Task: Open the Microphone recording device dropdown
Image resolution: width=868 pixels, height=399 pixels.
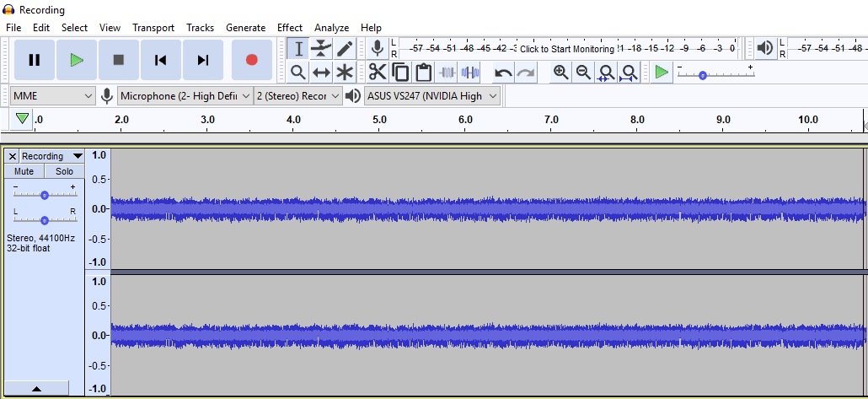Action: tap(185, 96)
